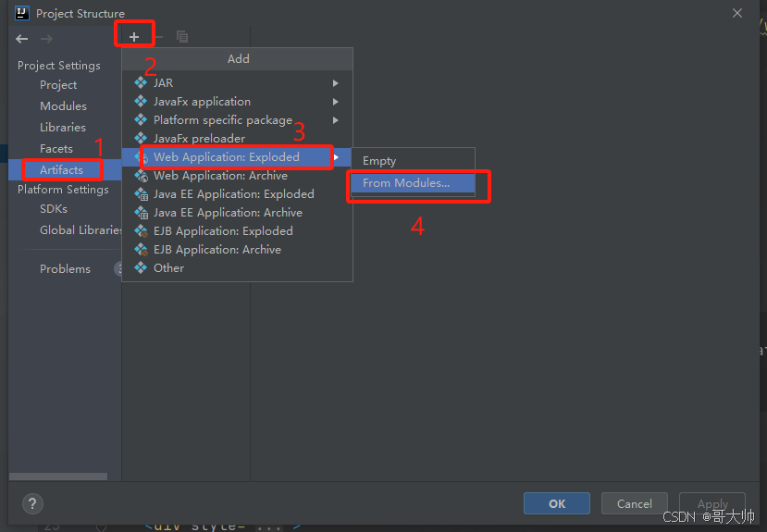Click the JAR artifact icon
The height and width of the screenshot is (532, 767).
click(x=141, y=82)
